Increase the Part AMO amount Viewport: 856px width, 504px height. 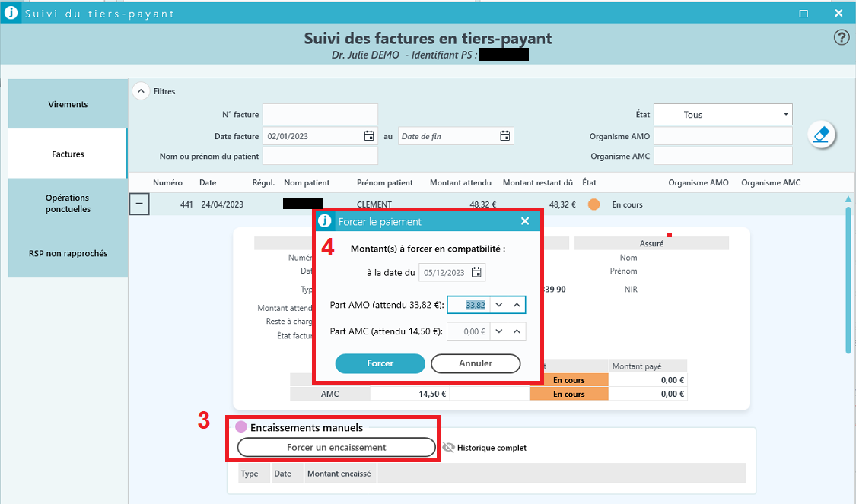coord(516,305)
